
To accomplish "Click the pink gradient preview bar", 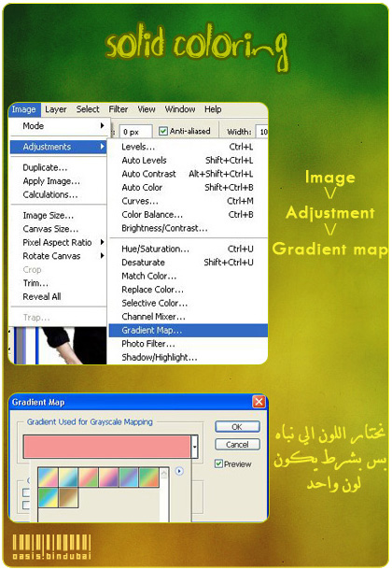I will tap(106, 447).
